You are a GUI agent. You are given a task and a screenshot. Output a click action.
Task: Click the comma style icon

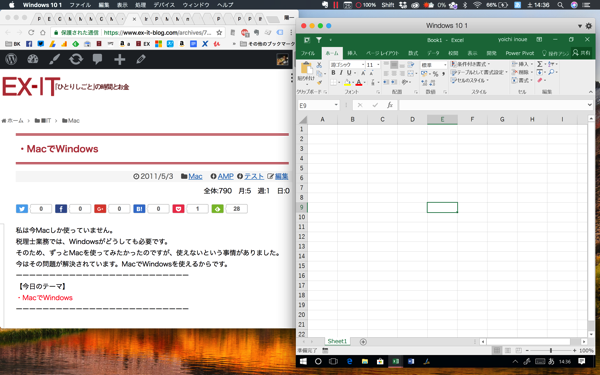(x=443, y=73)
